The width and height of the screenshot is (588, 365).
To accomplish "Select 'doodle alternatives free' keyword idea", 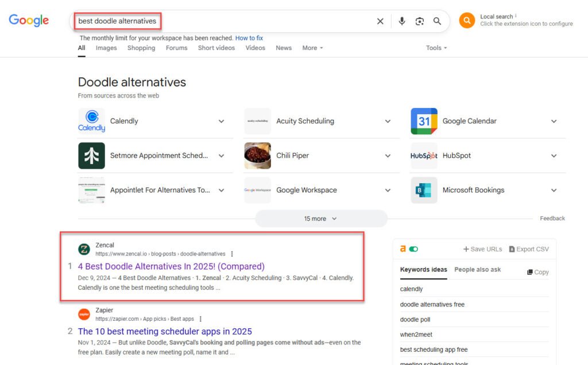I will click(x=432, y=304).
